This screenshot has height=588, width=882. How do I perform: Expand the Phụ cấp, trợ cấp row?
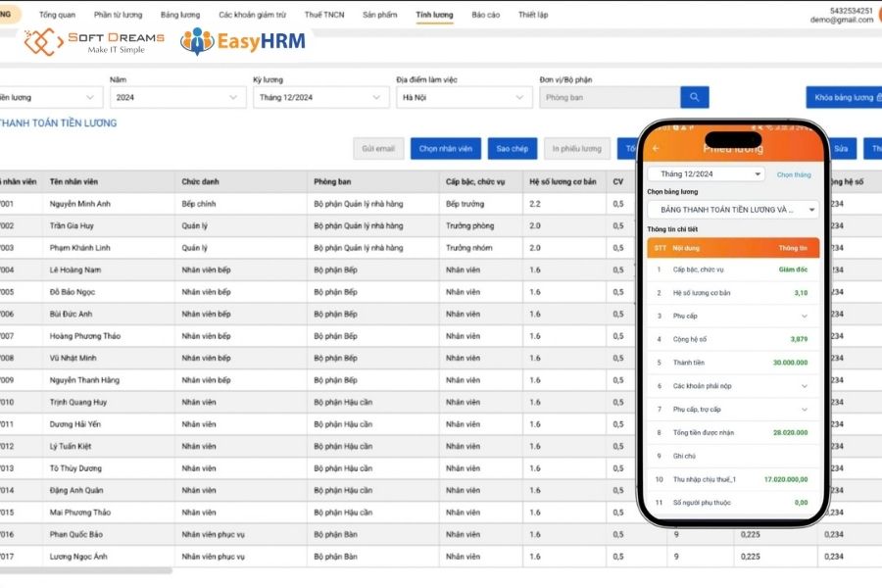click(733, 409)
